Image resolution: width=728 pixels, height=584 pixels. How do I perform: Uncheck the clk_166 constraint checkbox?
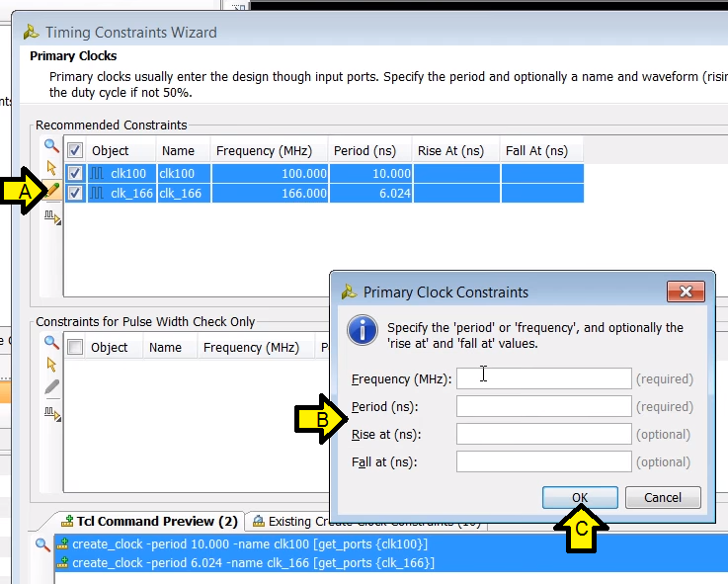[x=74, y=193]
